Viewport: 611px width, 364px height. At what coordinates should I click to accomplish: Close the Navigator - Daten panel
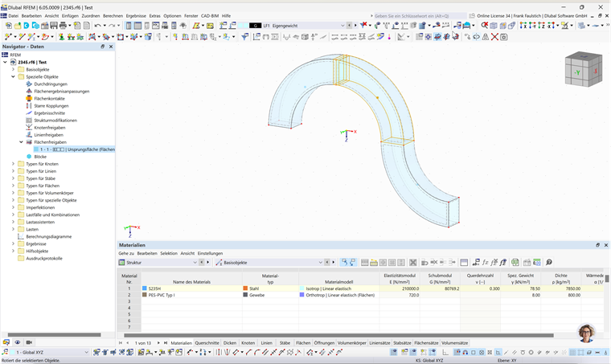click(111, 47)
